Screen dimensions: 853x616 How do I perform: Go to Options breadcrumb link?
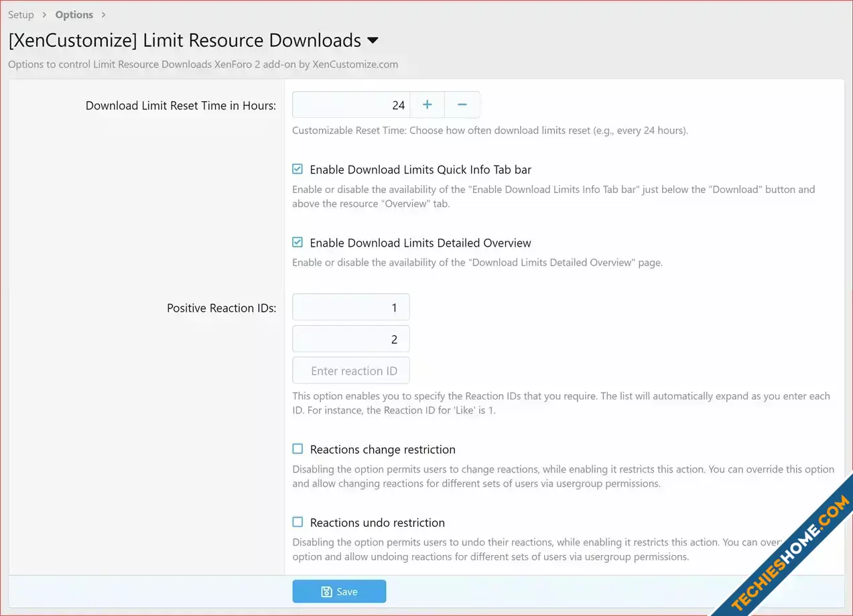[74, 15]
